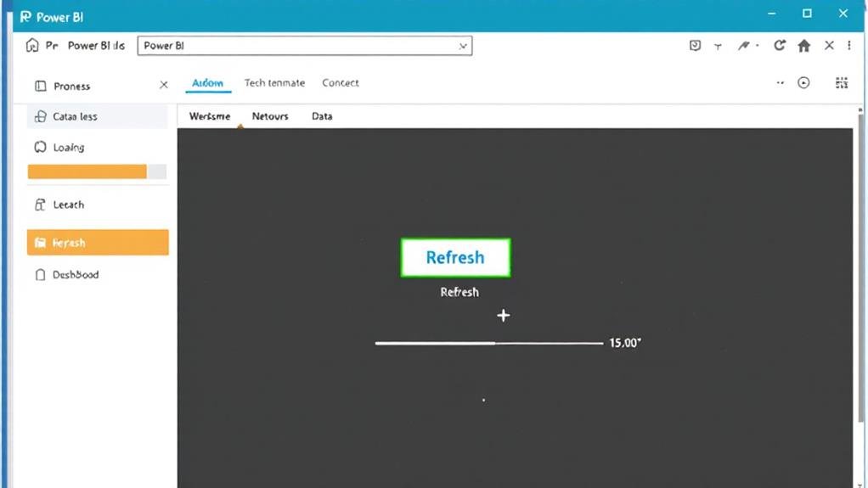Click the Power BI logo in title bar

(25, 17)
